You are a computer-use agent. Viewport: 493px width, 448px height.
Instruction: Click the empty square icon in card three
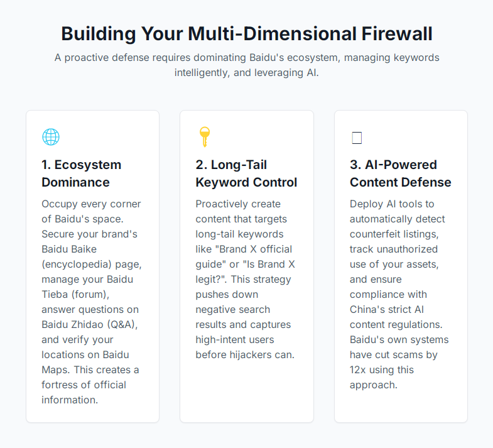(357, 138)
